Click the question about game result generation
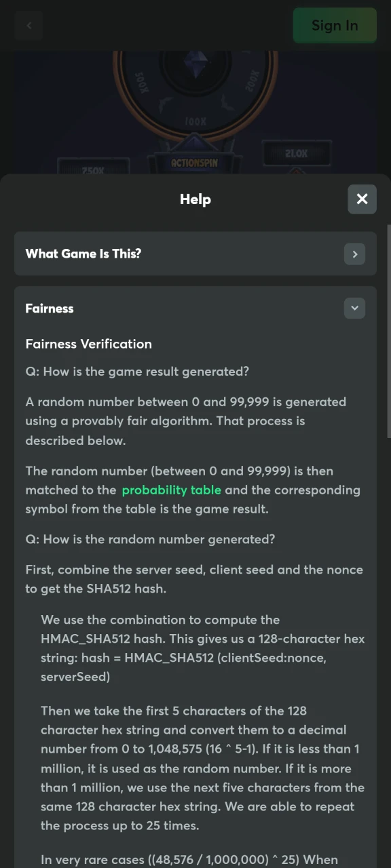The image size is (391, 868). (137, 372)
